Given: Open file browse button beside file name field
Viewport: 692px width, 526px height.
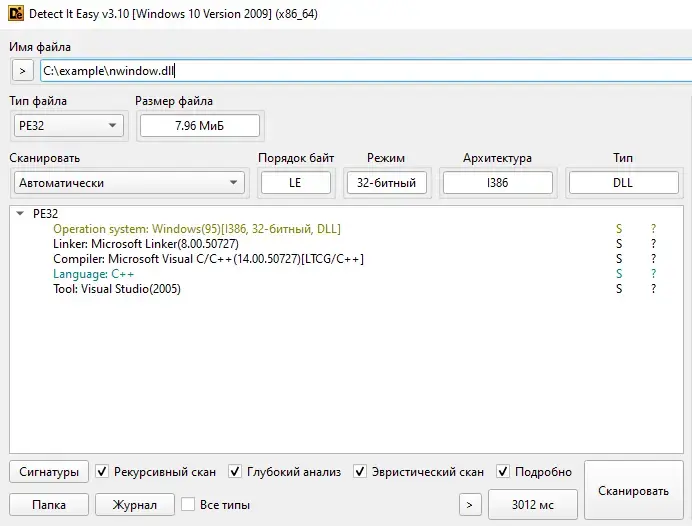Looking at the screenshot, I should tap(23, 71).
